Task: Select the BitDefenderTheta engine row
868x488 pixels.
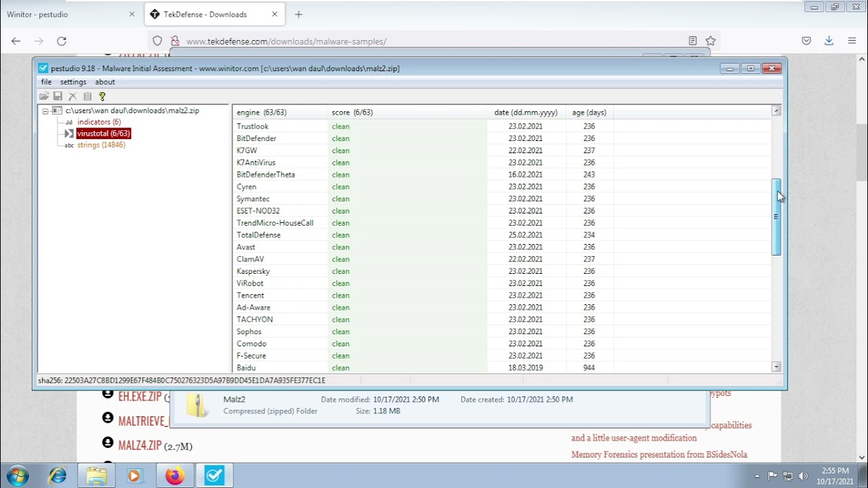Action: coord(502,175)
